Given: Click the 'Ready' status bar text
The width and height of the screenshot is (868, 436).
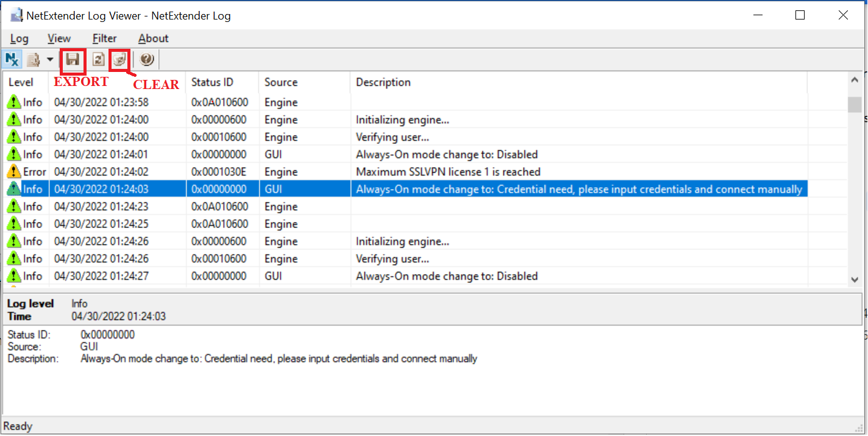Looking at the screenshot, I should (x=18, y=426).
